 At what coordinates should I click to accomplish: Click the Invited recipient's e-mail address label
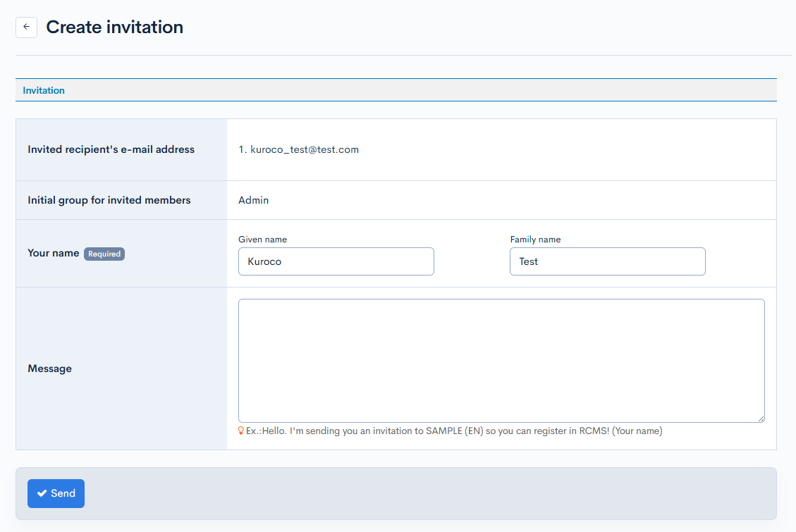(111, 149)
